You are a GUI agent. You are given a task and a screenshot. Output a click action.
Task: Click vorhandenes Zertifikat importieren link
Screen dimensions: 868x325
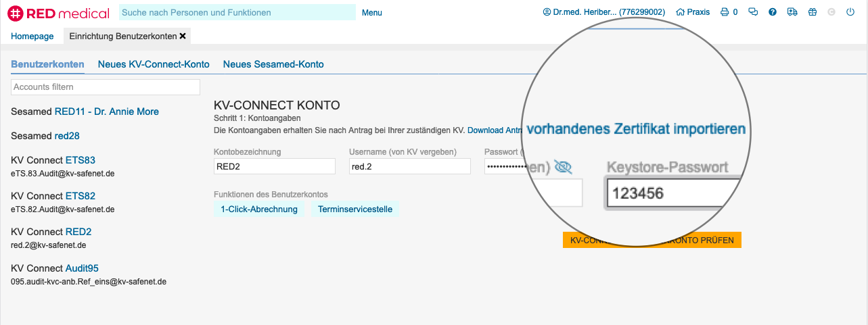point(635,128)
